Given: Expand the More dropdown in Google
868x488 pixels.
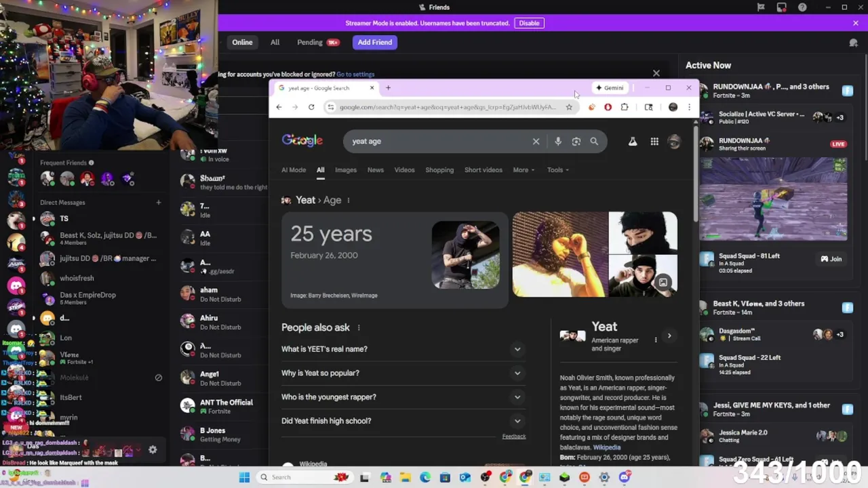Looking at the screenshot, I should coord(524,170).
